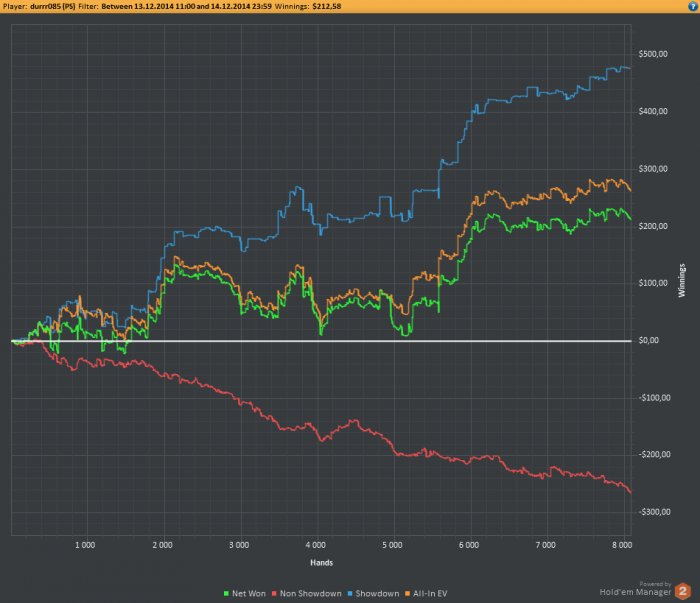Toggle the All-In EV series label
Viewport: 700px width, 603px height.
click(x=430, y=594)
